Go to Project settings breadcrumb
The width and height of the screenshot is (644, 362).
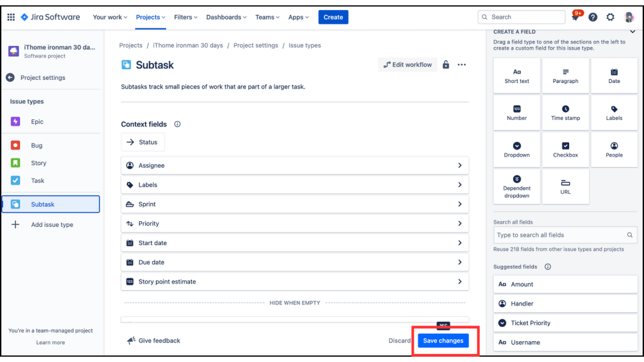pos(255,45)
